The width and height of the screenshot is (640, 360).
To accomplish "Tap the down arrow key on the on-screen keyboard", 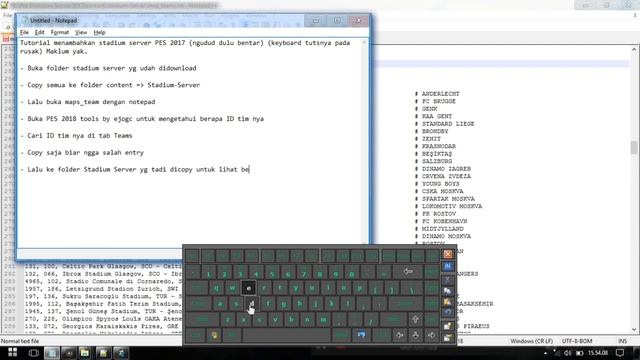I will tap(416, 335).
